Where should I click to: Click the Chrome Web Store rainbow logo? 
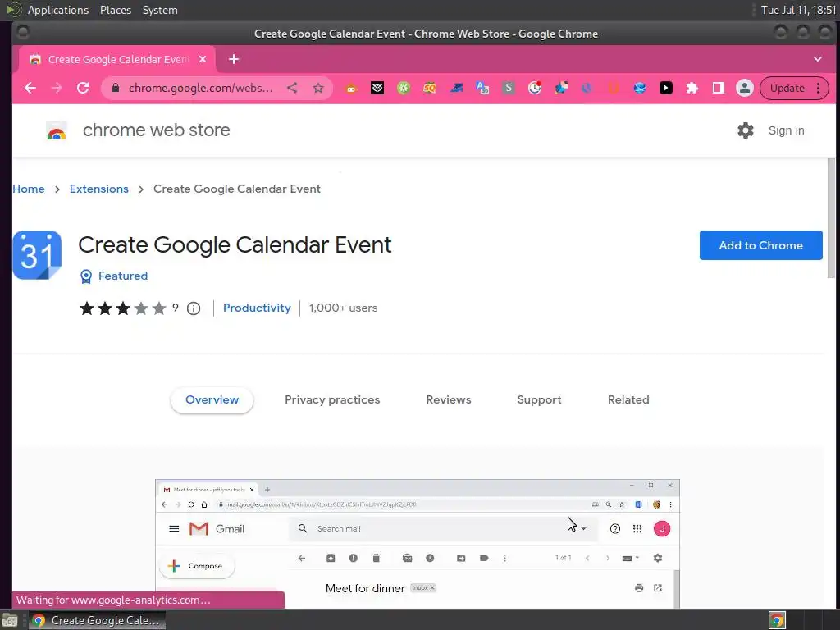(x=57, y=130)
